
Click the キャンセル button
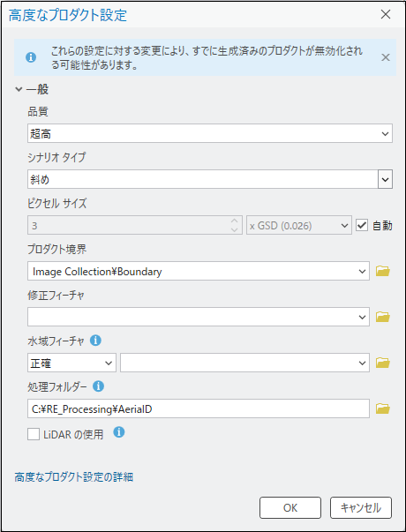(361, 507)
